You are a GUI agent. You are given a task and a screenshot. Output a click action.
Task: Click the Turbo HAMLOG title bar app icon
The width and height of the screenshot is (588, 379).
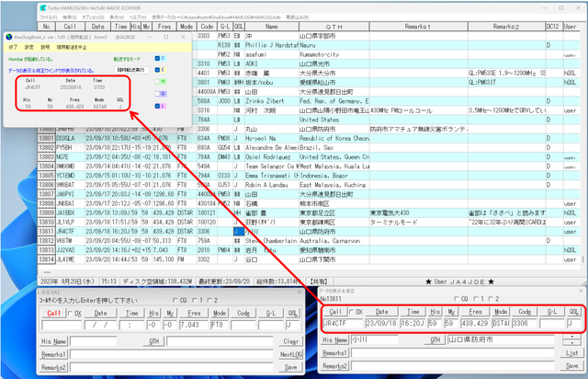(43, 8)
